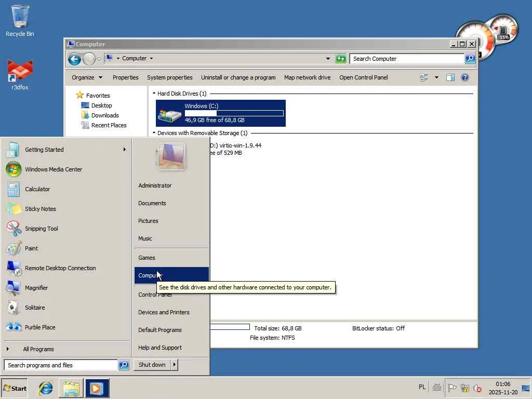Expand the Getting Started submenu arrow

pos(125,150)
